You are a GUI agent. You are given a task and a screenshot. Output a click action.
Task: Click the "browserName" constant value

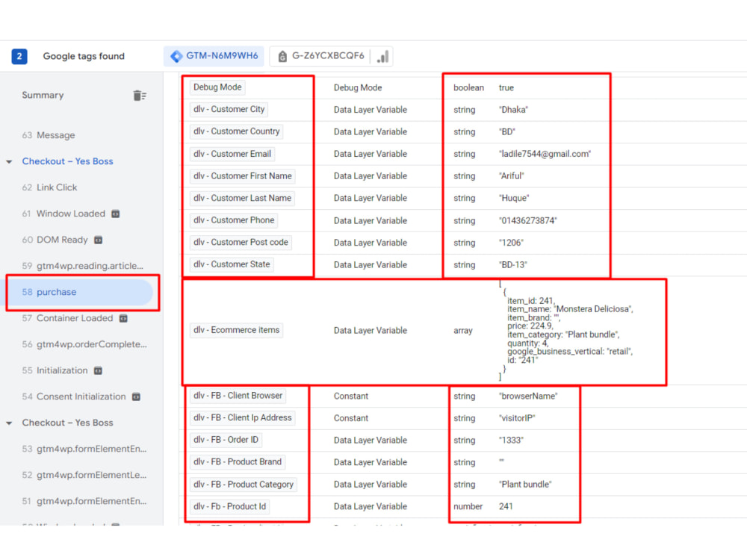pyautogui.click(x=528, y=396)
